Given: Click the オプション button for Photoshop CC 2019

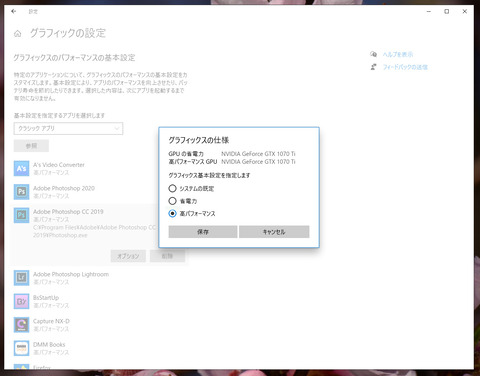Looking at the screenshot, I should (128, 256).
